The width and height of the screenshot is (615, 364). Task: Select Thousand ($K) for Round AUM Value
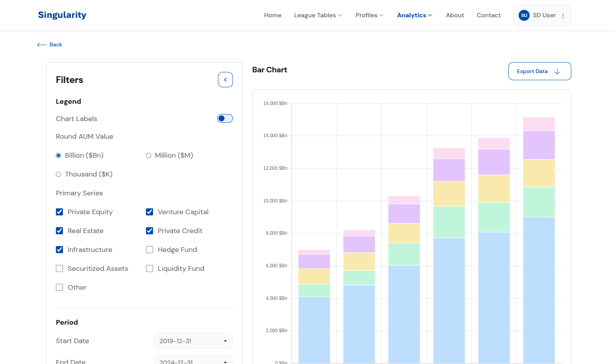[x=58, y=174]
